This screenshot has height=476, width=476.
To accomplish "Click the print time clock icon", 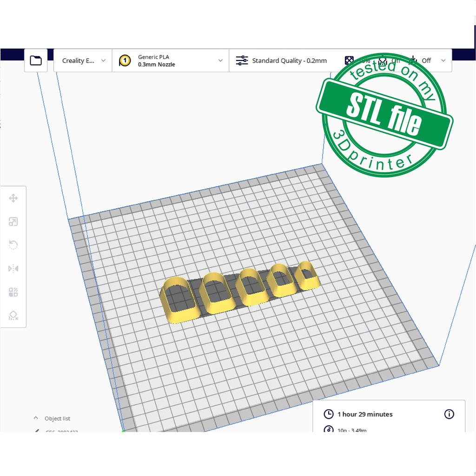I will point(328,414).
